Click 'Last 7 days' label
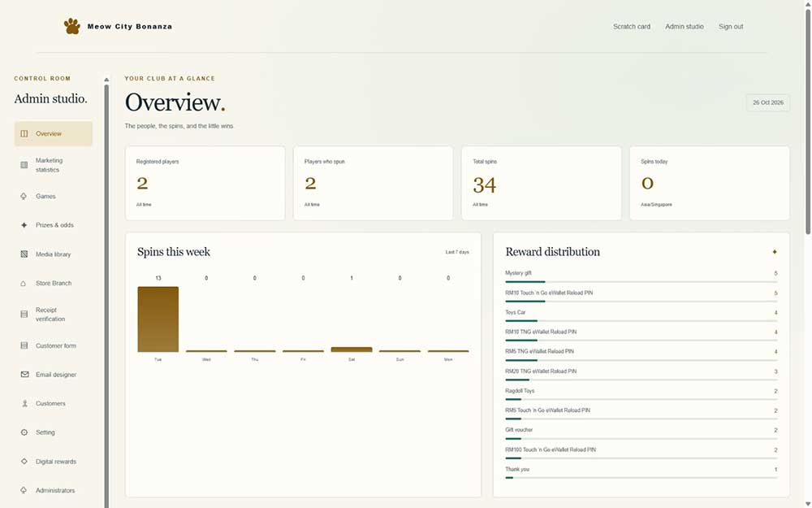The image size is (812, 508). click(457, 252)
